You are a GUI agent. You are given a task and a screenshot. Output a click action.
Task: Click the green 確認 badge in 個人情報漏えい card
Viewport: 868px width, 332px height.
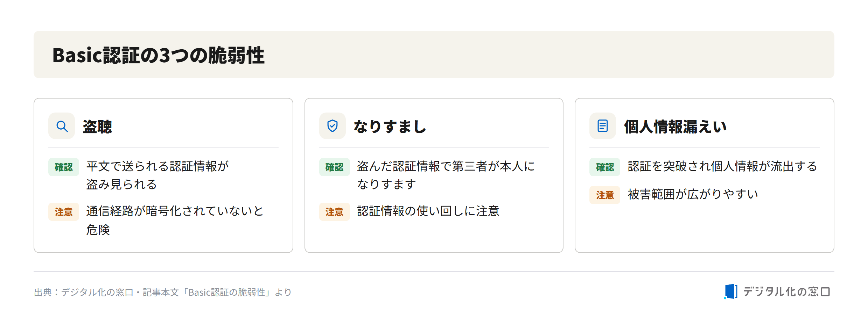605,167
